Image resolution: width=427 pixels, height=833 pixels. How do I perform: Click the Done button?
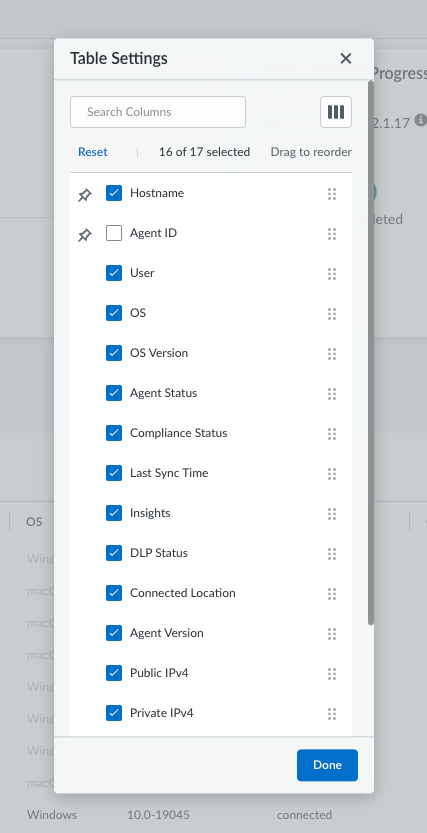coord(327,765)
